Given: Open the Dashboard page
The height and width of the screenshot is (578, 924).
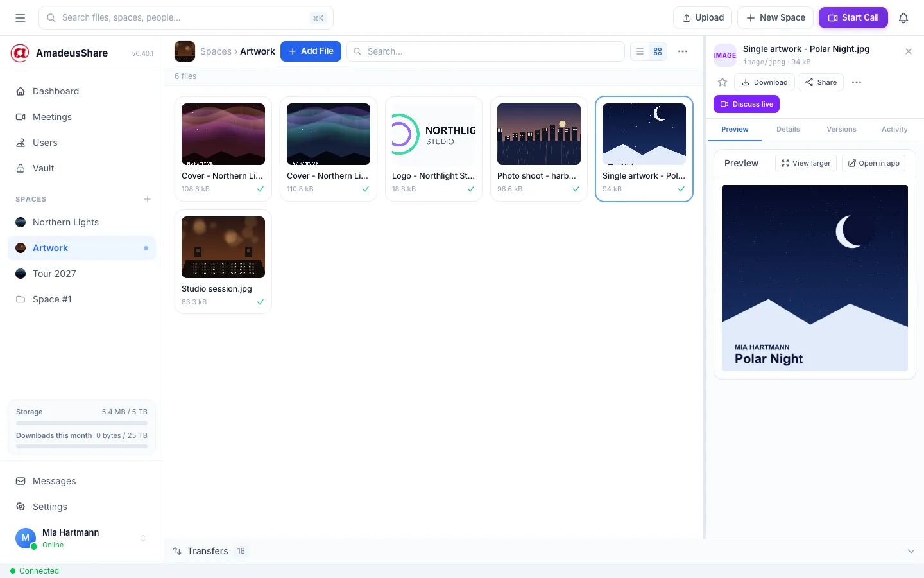Looking at the screenshot, I should click(82, 91).
